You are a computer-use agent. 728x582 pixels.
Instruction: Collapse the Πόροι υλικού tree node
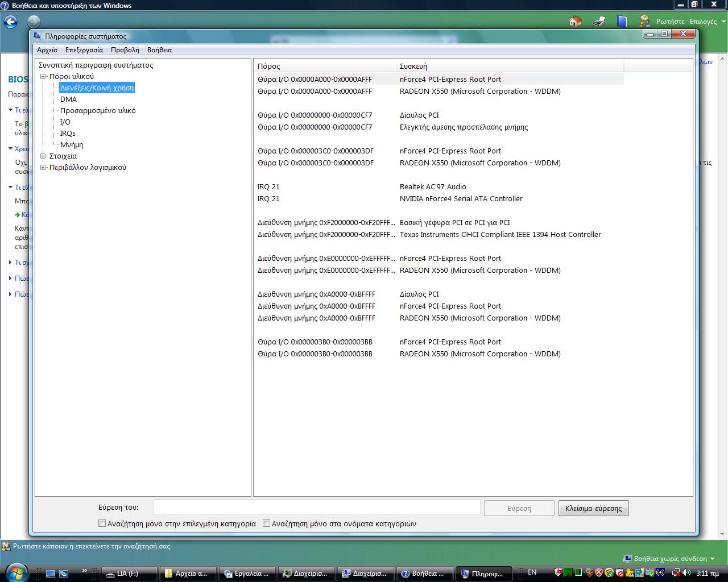pos(43,76)
